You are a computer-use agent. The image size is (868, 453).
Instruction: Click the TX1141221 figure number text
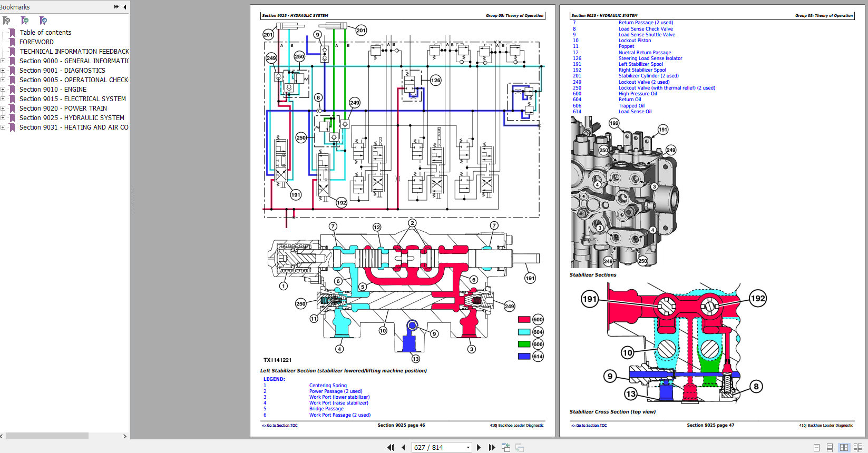pyautogui.click(x=277, y=360)
